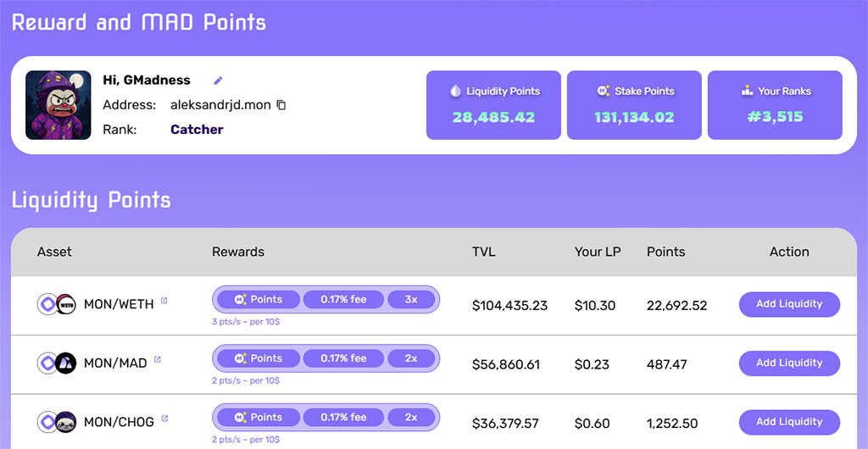Click the 0.17% fee badge for MON/MAD
This screenshot has height=449, width=868.
click(x=343, y=358)
